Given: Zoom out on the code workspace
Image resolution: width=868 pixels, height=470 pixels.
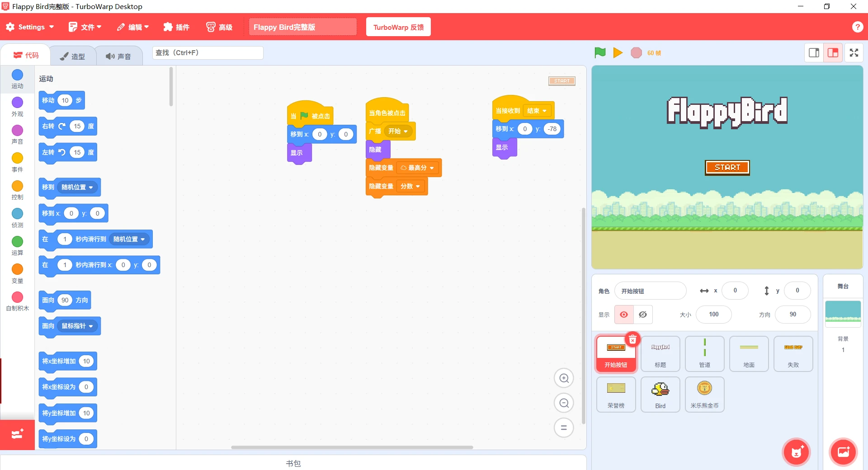Looking at the screenshot, I should point(564,403).
